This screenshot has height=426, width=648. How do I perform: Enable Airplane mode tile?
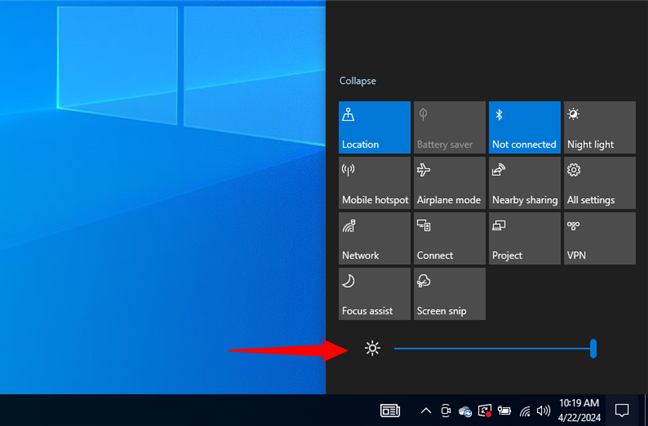[x=449, y=183]
